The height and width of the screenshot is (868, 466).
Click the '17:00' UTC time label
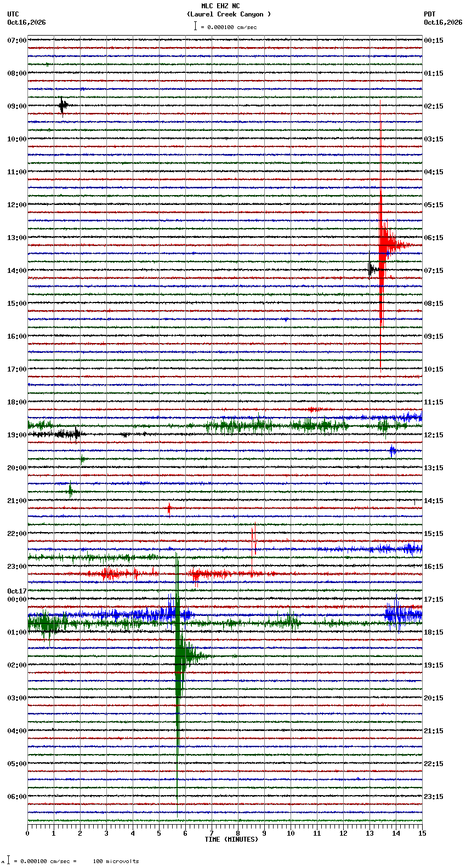pos(17,369)
